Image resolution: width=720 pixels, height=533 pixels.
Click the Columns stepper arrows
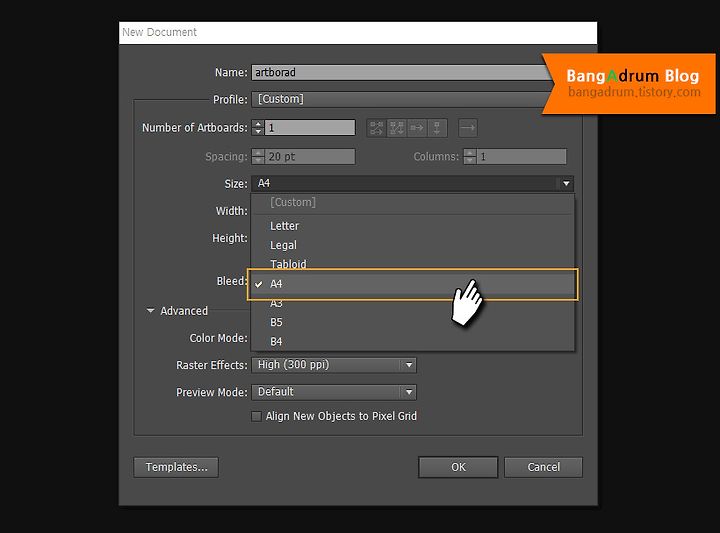point(470,157)
